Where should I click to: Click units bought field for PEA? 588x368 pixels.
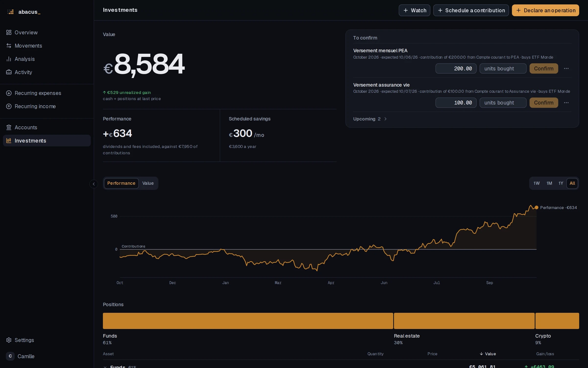pyautogui.click(x=503, y=68)
